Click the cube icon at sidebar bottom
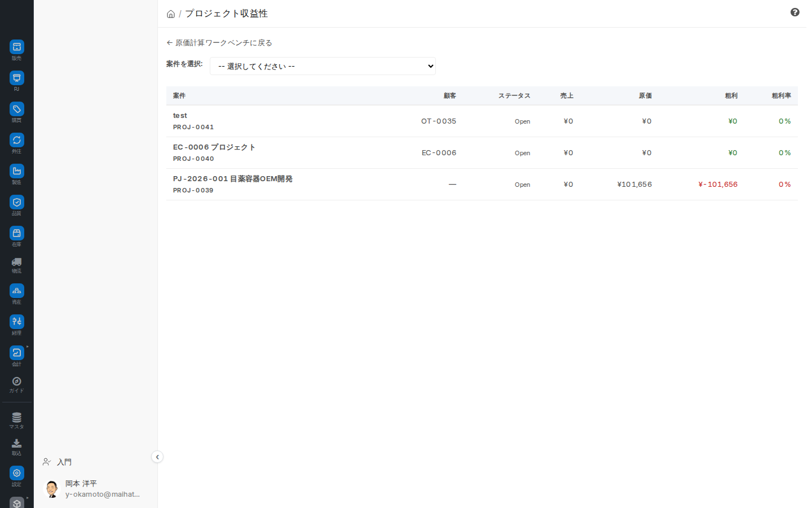The height and width of the screenshot is (508, 812). pos(17,503)
